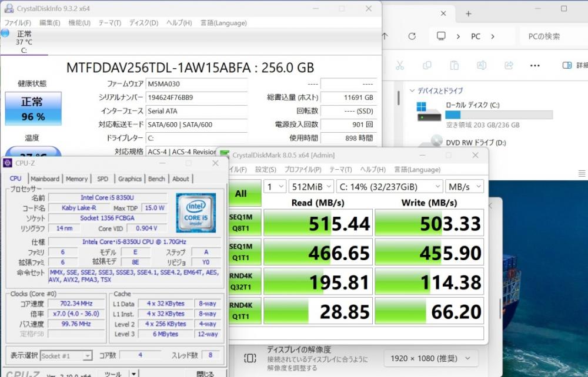Click the 515.44 sequential read result
Viewport: 588px width, 377px height.
click(x=318, y=223)
